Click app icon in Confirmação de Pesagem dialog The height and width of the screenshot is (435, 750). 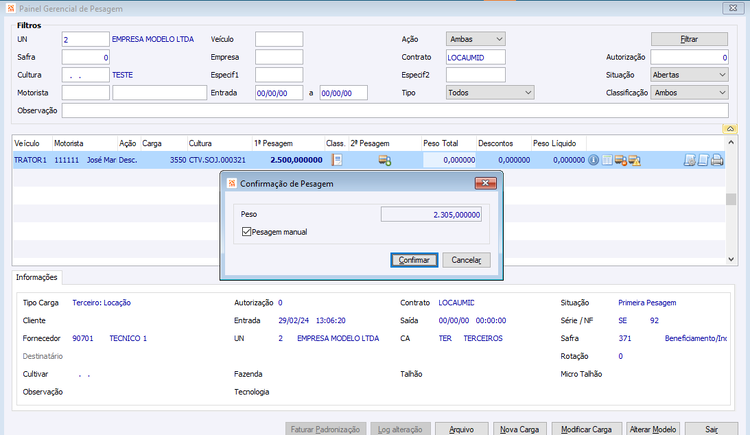pyautogui.click(x=232, y=183)
